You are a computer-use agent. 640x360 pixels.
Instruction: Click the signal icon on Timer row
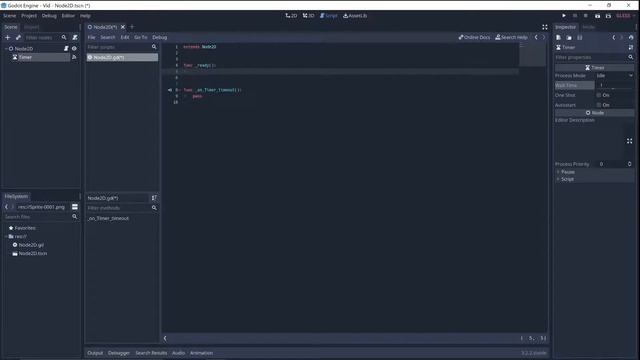pyautogui.click(x=74, y=57)
